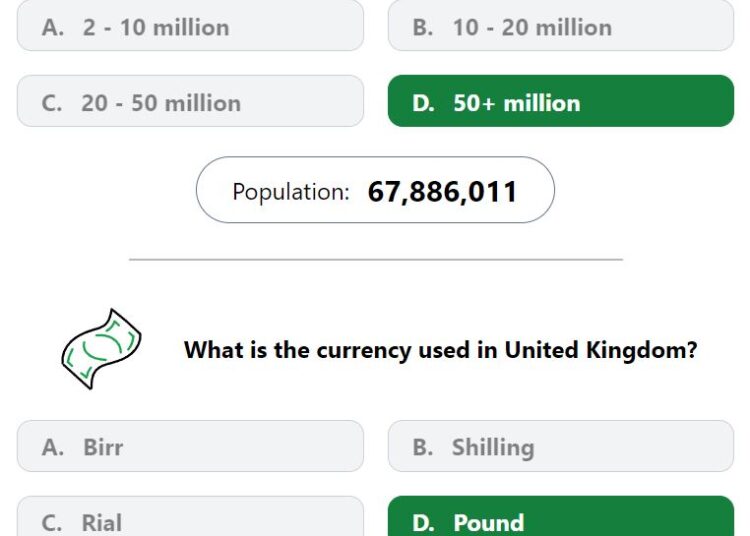The image size is (750, 536).
Task: Click the letter 'D.' beside Pound
Action: (423, 523)
